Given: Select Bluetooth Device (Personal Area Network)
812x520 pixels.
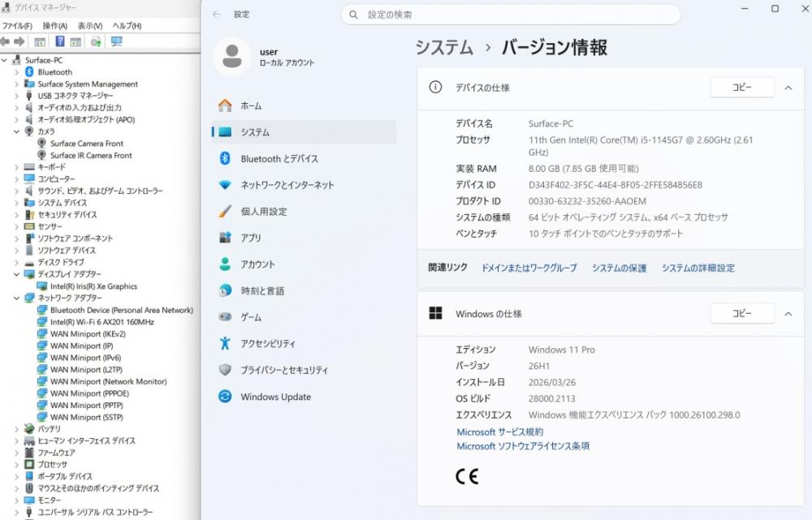Looking at the screenshot, I should click(x=122, y=310).
